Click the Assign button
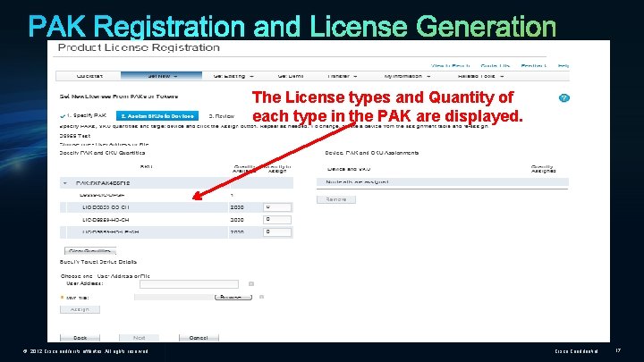Viewport: 644px width, 362px height. [80, 309]
